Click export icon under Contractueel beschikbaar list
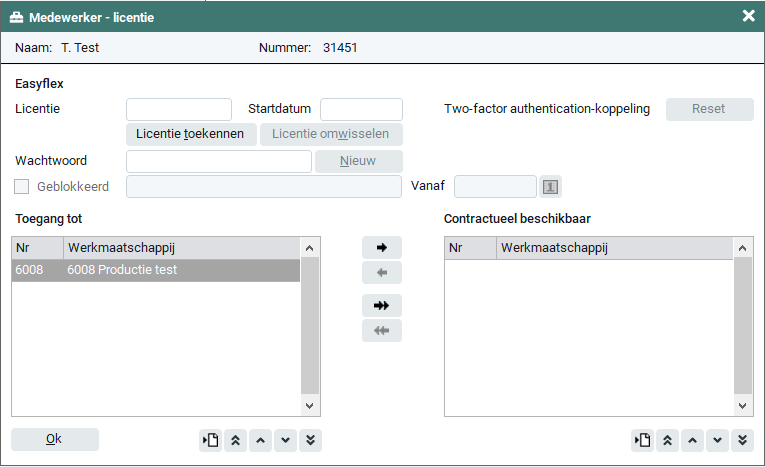The width and height of the screenshot is (765, 467). (642, 440)
